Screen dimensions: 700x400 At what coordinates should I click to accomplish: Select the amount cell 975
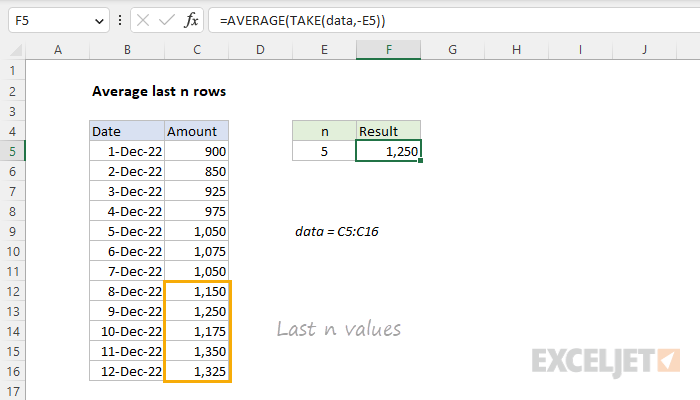pos(196,211)
